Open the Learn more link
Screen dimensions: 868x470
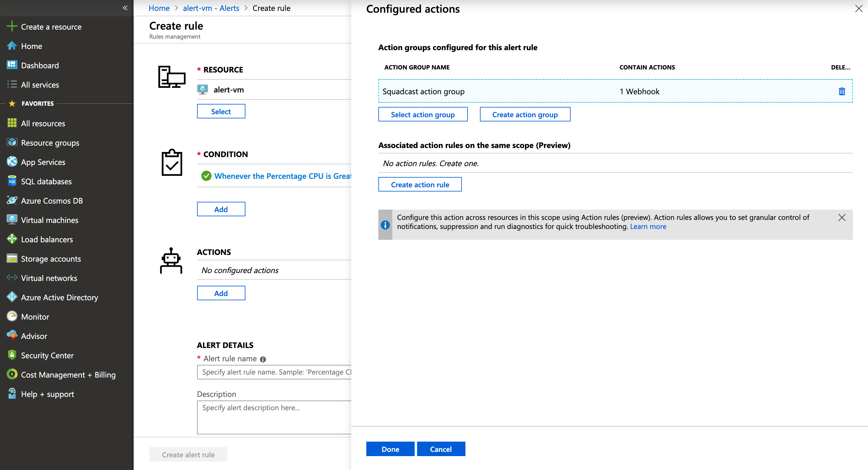[x=648, y=226]
